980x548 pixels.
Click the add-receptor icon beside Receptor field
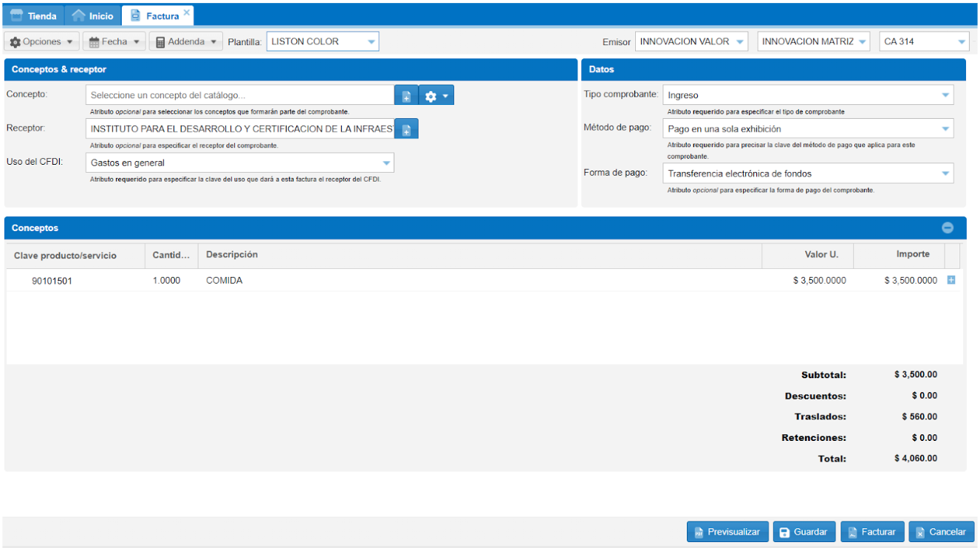pos(406,129)
